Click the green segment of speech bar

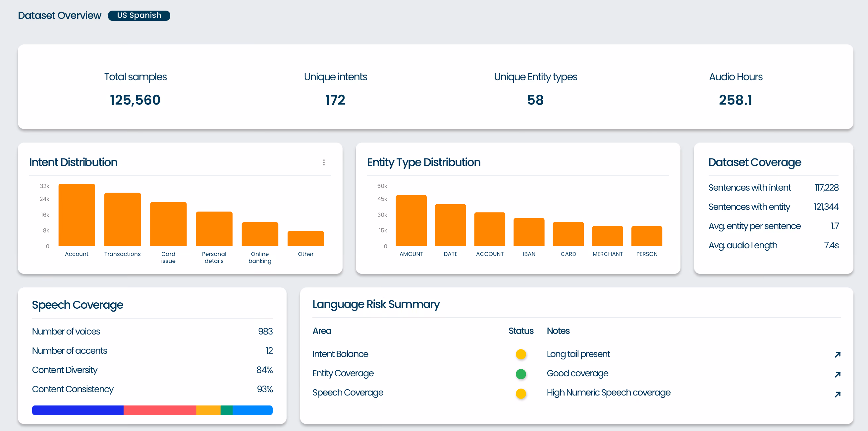point(226,410)
